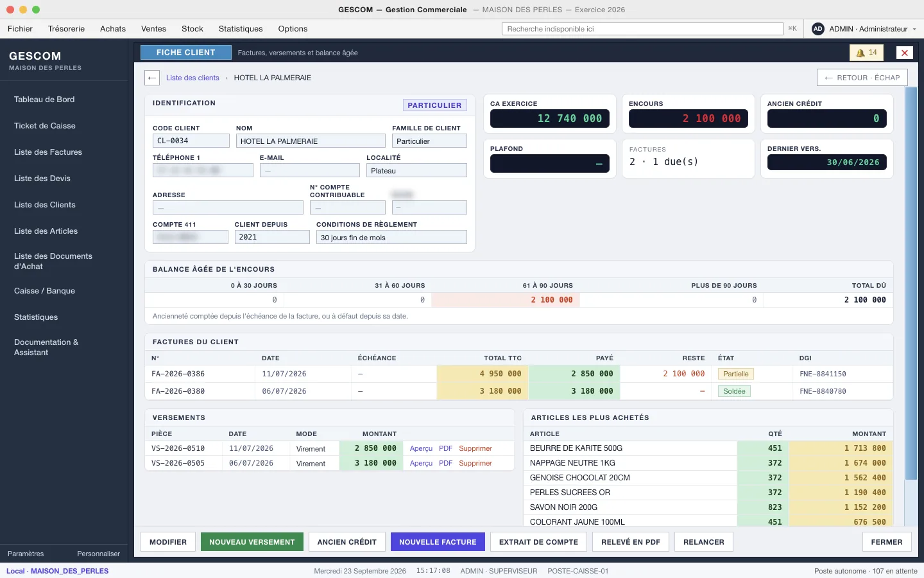Click the AD administrator avatar icon
The image size is (924, 578).
pyautogui.click(x=817, y=29)
